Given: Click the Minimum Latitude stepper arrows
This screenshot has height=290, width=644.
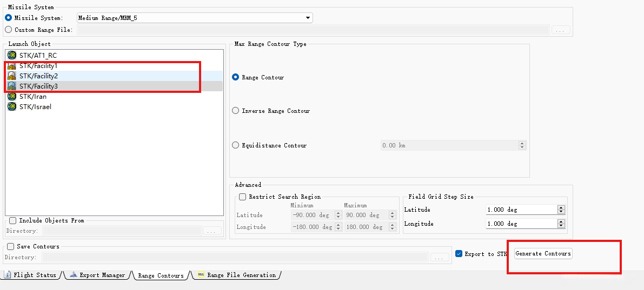Looking at the screenshot, I should tap(338, 215).
